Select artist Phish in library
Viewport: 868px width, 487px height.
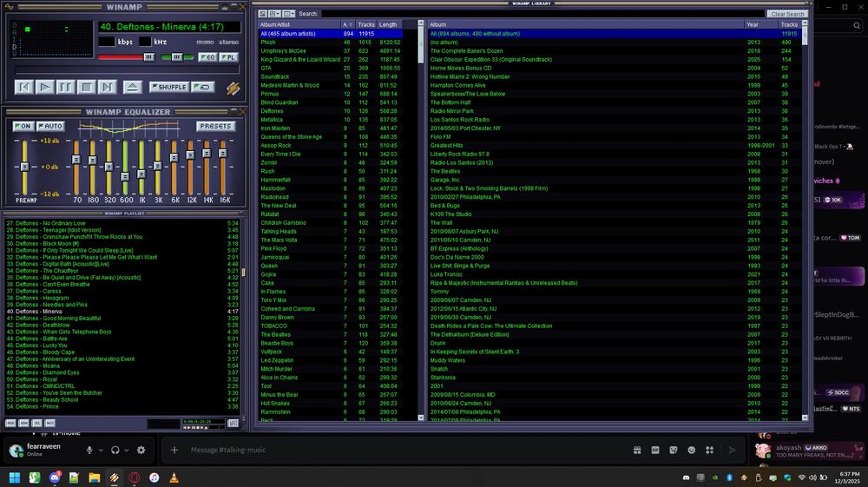[x=331, y=42]
